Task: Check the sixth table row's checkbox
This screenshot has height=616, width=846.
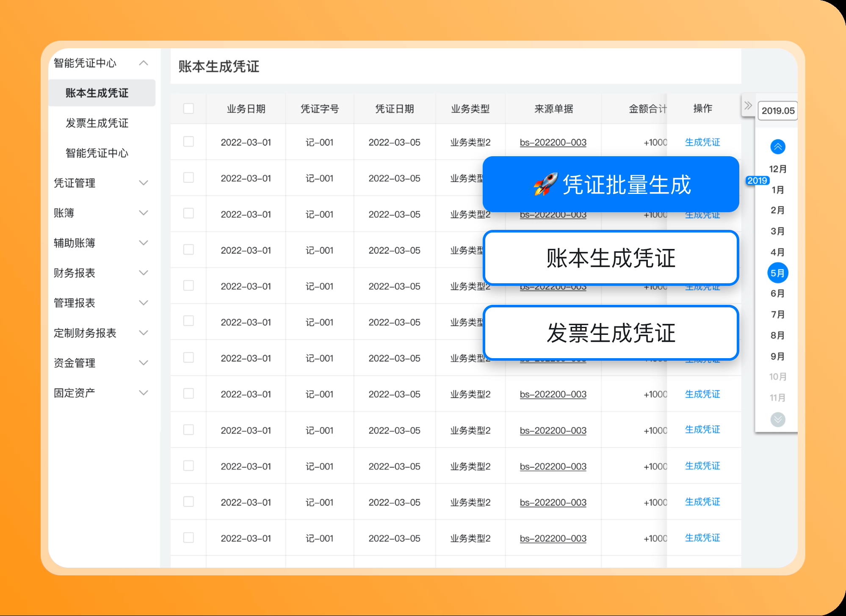Action: pyautogui.click(x=188, y=321)
